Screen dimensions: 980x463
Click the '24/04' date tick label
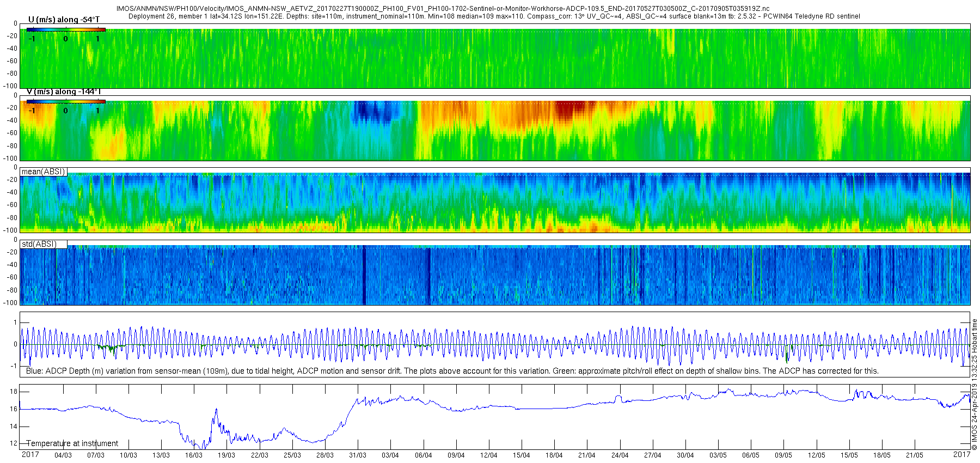pos(620,455)
